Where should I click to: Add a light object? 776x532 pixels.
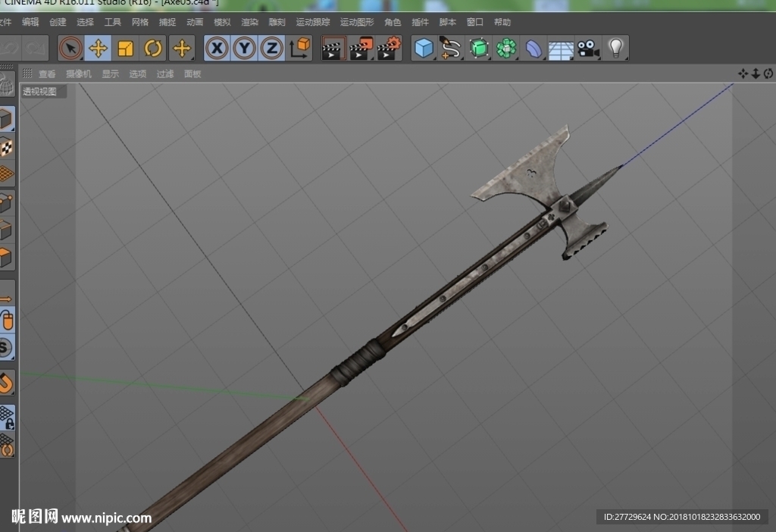[x=615, y=49]
